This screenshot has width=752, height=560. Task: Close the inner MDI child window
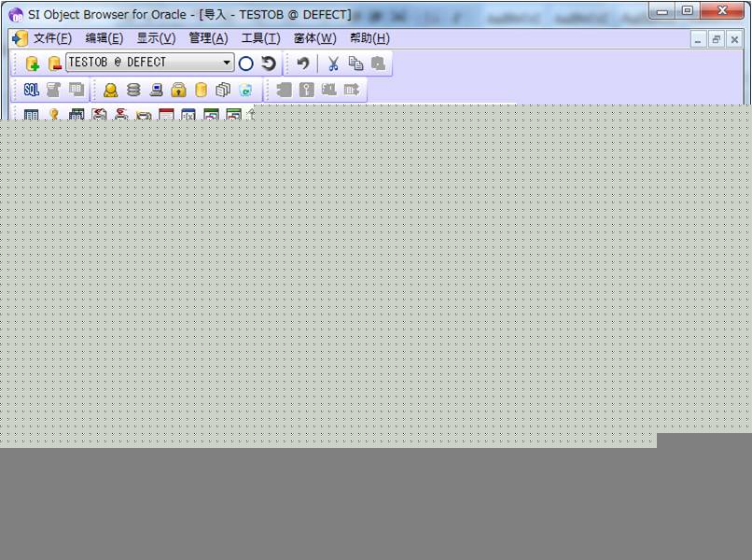[734, 40]
